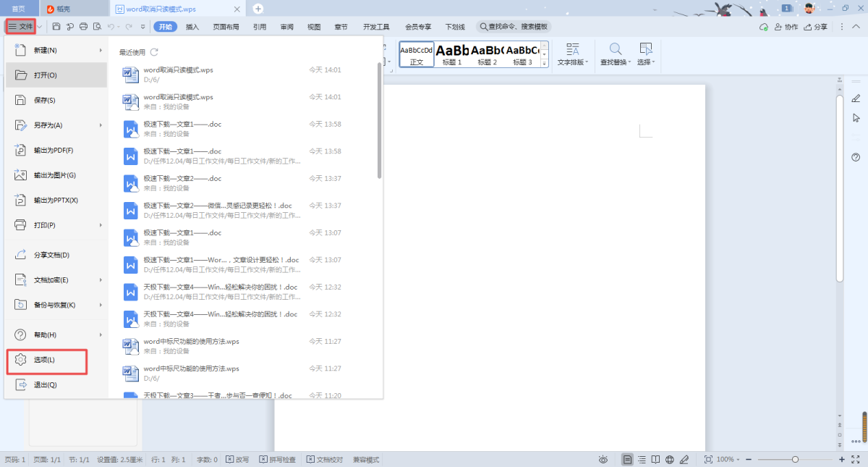Click the cursor select icon in right sidebar
Image resolution: width=868 pixels, height=467 pixels.
[x=856, y=117]
